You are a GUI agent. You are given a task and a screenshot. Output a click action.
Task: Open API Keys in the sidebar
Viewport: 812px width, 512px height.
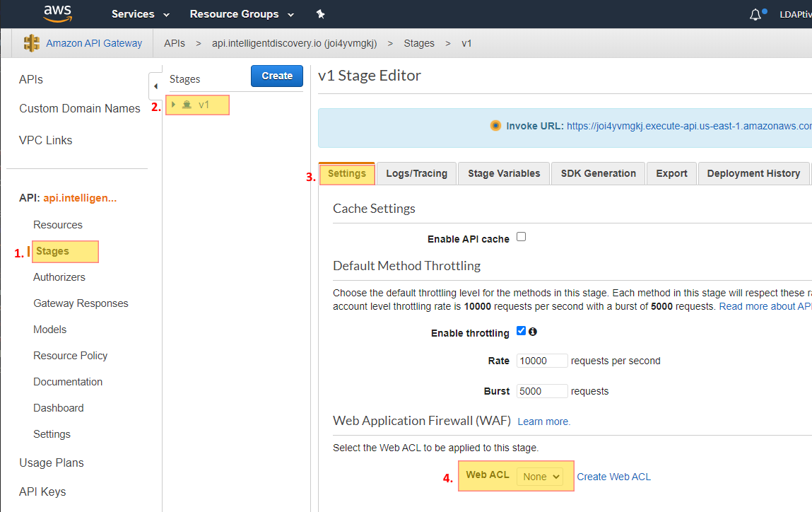42,491
